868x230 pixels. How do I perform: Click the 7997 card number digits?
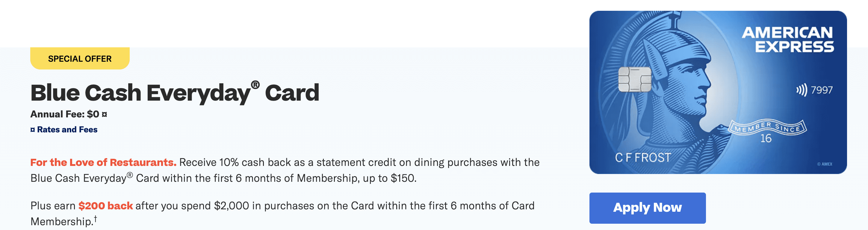click(x=822, y=90)
